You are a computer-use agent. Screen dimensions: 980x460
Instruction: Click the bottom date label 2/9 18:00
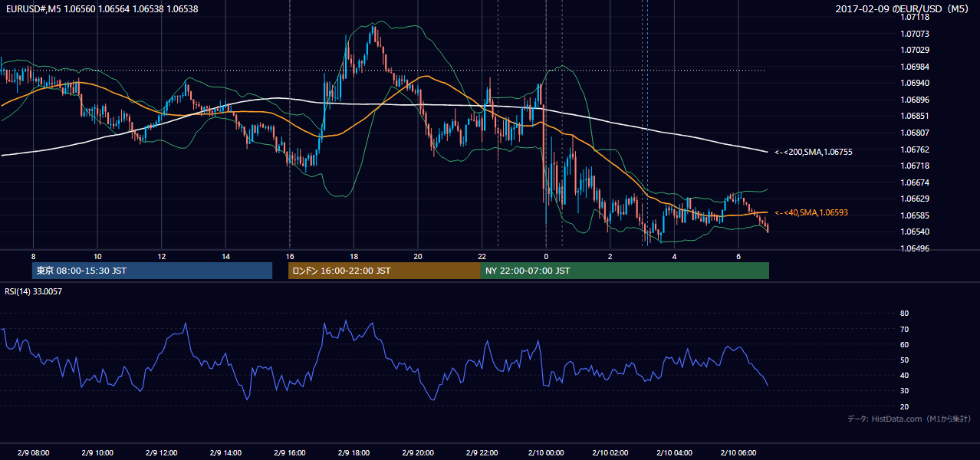pos(354,453)
